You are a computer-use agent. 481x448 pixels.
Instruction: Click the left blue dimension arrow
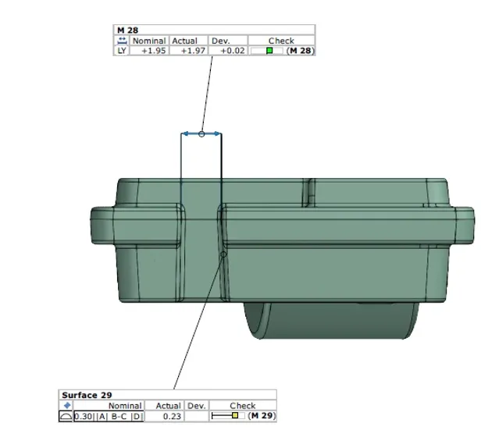(184, 134)
